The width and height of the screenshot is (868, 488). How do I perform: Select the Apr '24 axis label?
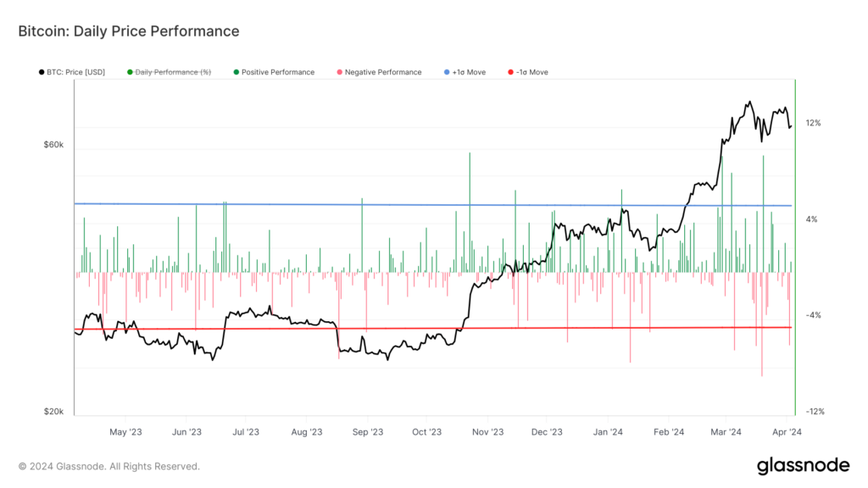click(788, 431)
